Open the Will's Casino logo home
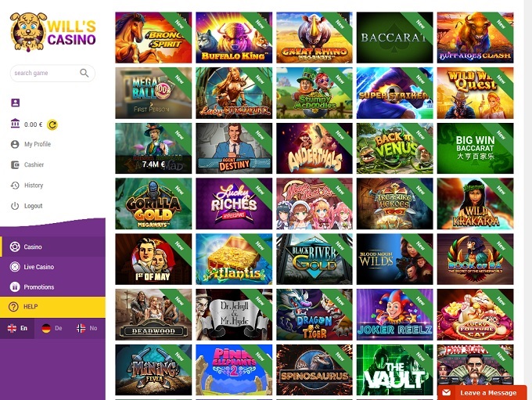The height and width of the screenshot is (400, 532). 53,31
